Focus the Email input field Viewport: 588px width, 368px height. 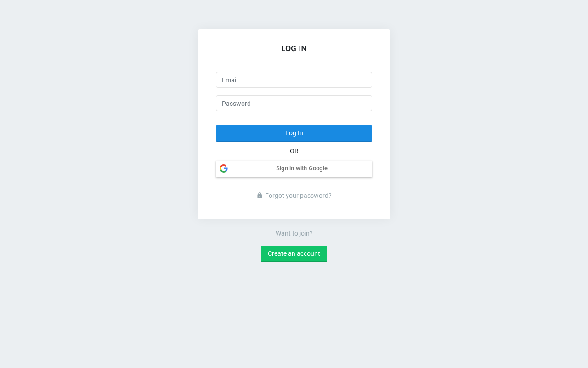[x=294, y=80]
